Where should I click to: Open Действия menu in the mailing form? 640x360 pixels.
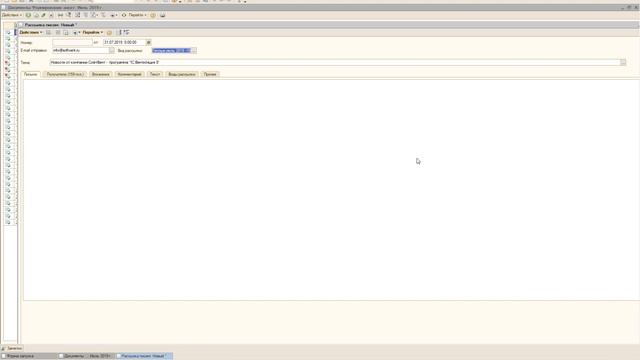tap(31, 32)
